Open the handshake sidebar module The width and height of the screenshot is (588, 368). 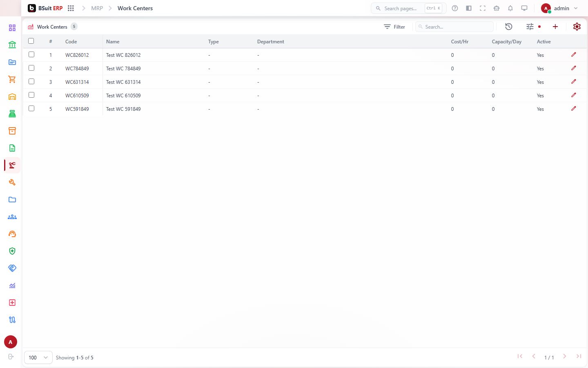click(12, 268)
